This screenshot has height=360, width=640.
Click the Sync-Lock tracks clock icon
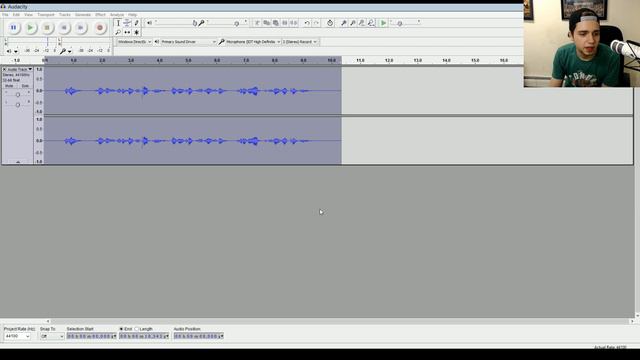[x=330, y=23]
